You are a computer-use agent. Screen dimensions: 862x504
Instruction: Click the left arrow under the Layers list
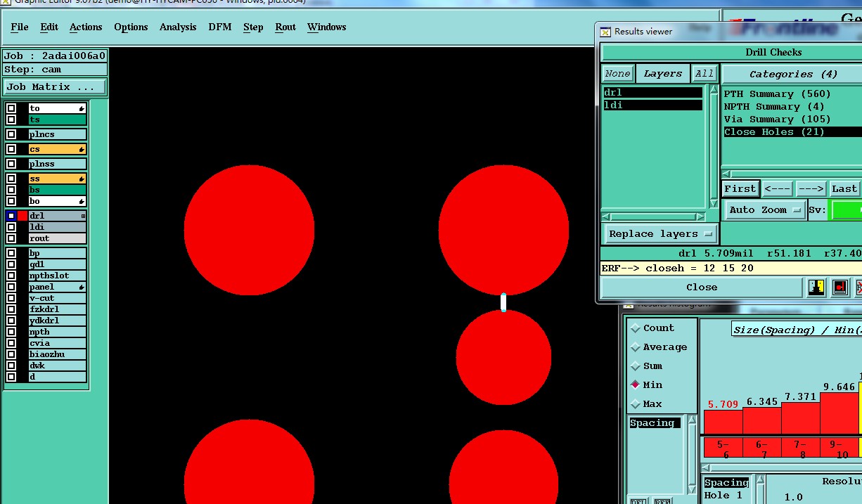pos(606,217)
